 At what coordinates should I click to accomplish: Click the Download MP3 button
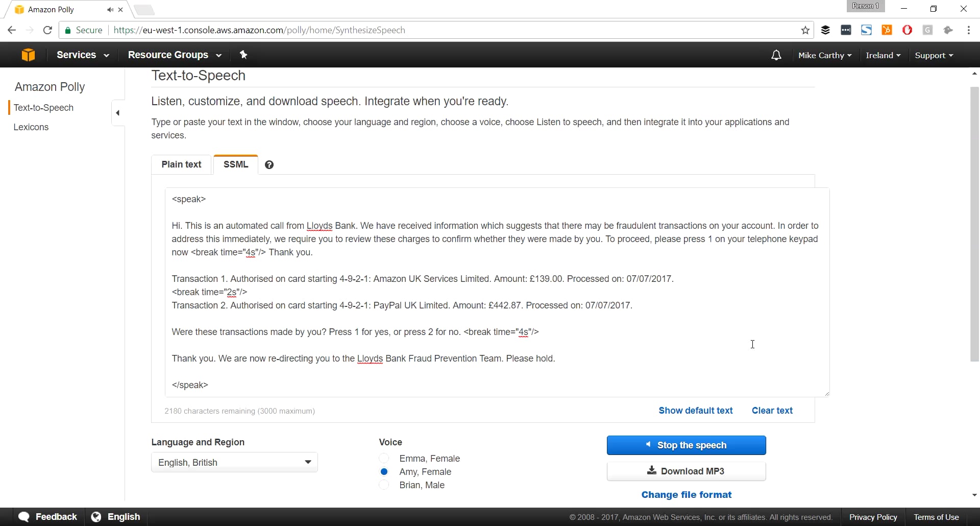point(686,471)
